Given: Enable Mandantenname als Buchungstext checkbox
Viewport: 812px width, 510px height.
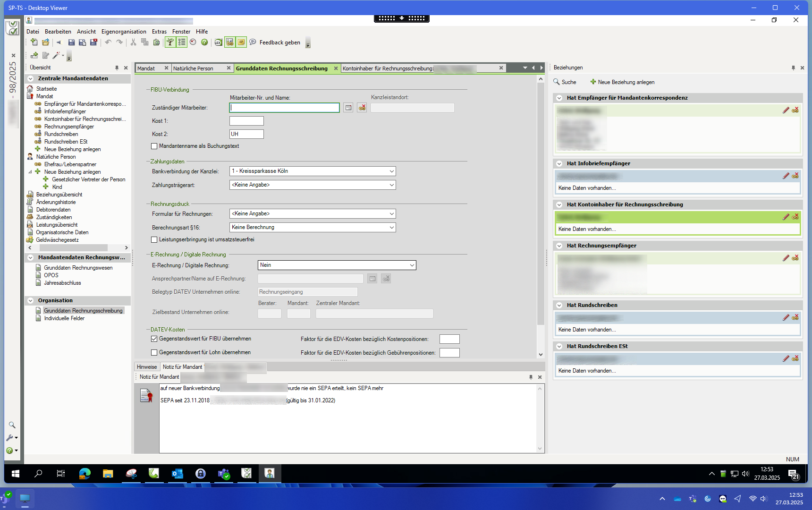Looking at the screenshot, I should [x=154, y=146].
